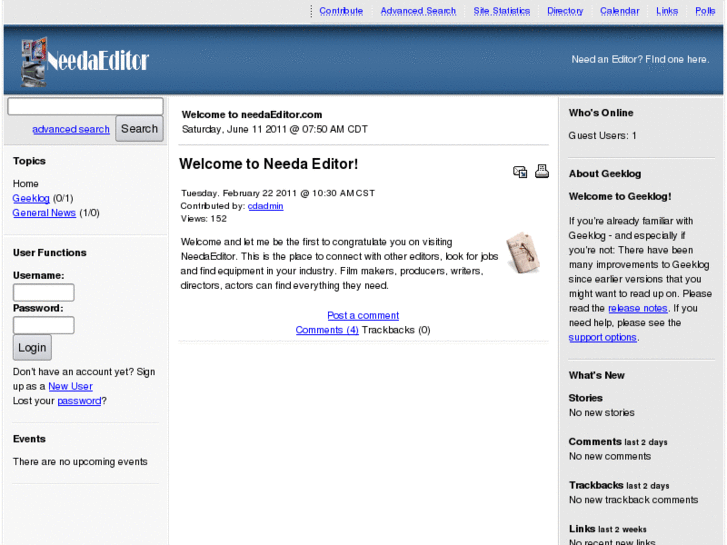Viewport: 727px width, 545px height.
Task: Click the advanced search link under search box
Action: (71, 129)
